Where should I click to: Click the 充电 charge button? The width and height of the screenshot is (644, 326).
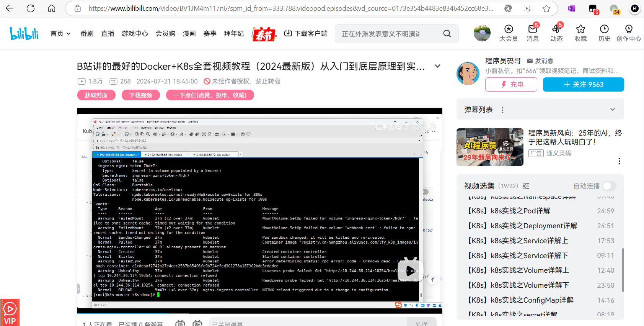(x=511, y=84)
